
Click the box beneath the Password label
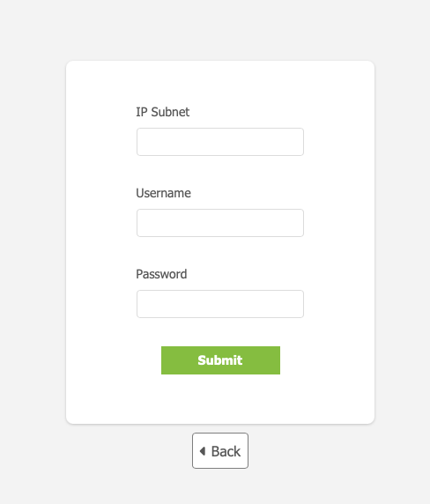coord(220,304)
